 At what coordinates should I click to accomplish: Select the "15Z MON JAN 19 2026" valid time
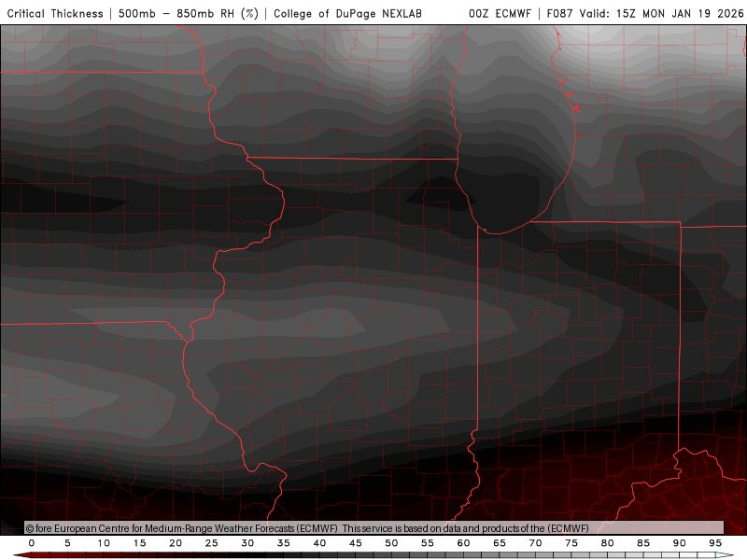pos(680,14)
